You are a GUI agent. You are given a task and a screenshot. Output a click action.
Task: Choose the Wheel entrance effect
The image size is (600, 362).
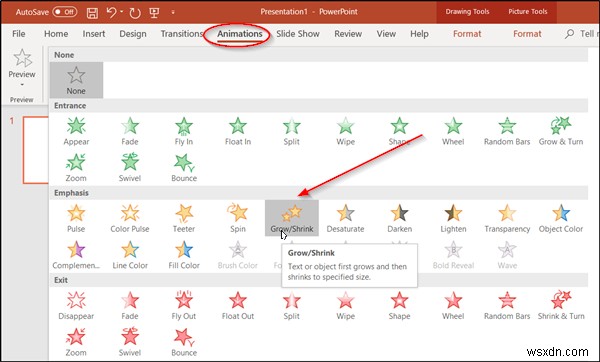click(453, 132)
